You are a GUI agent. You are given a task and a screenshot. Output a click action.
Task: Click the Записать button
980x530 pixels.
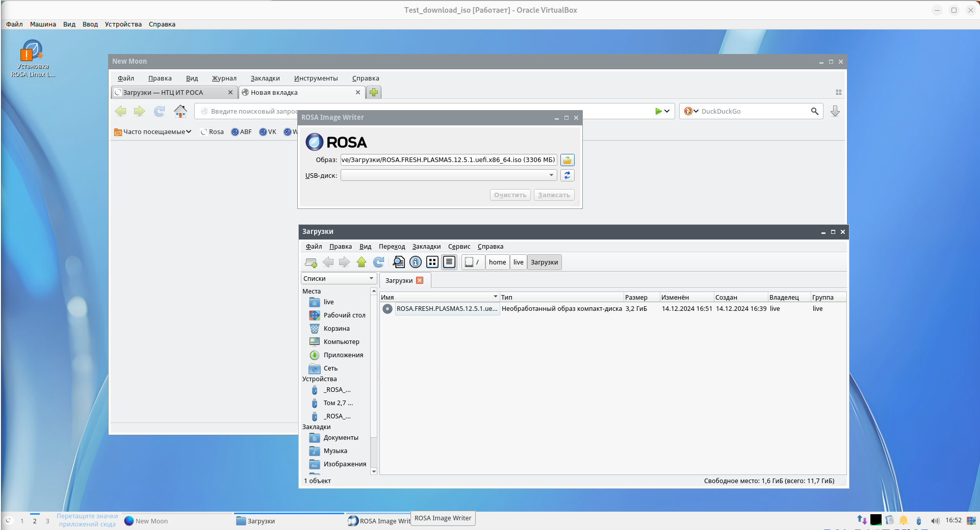pos(554,195)
